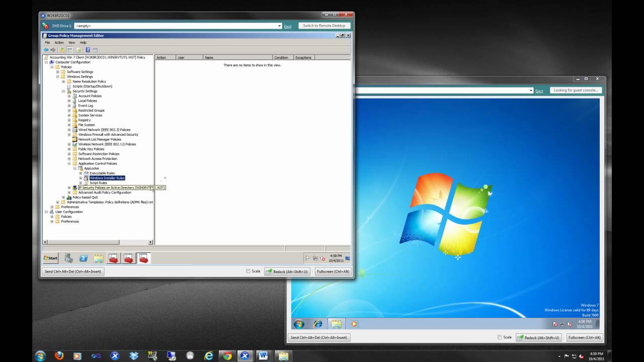The image size is (644, 362).
Task: Open the View menu
Action: (72, 43)
